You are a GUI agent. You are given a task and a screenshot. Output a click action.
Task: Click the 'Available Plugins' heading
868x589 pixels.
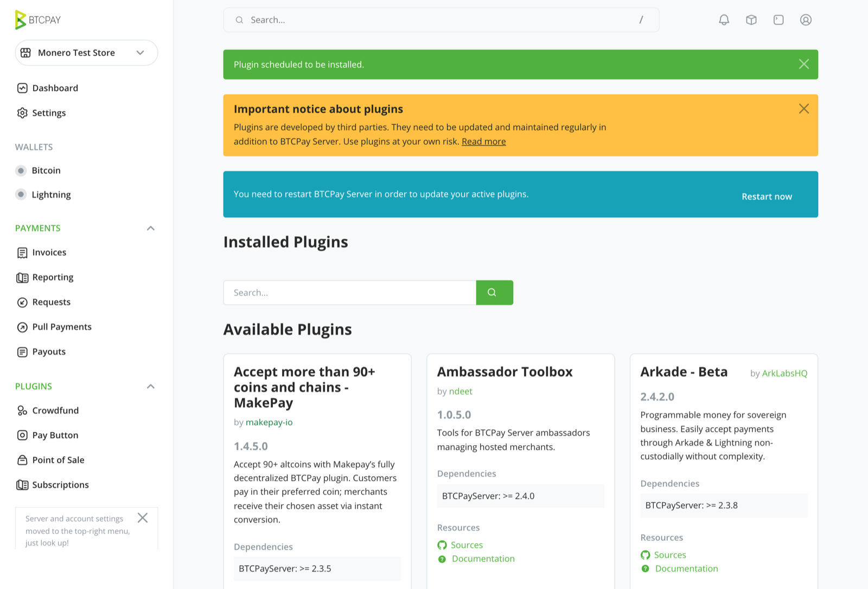pyautogui.click(x=288, y=330)
